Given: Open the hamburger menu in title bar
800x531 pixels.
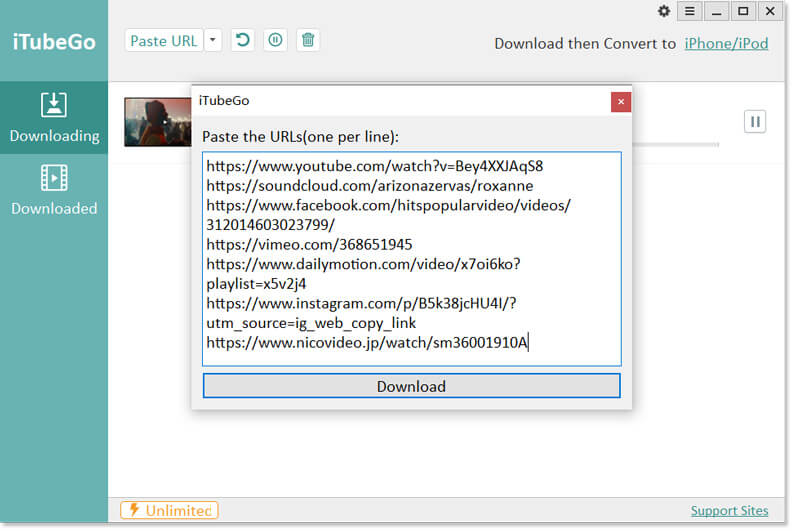Looking at the screenshot, I should pos(690,11).
